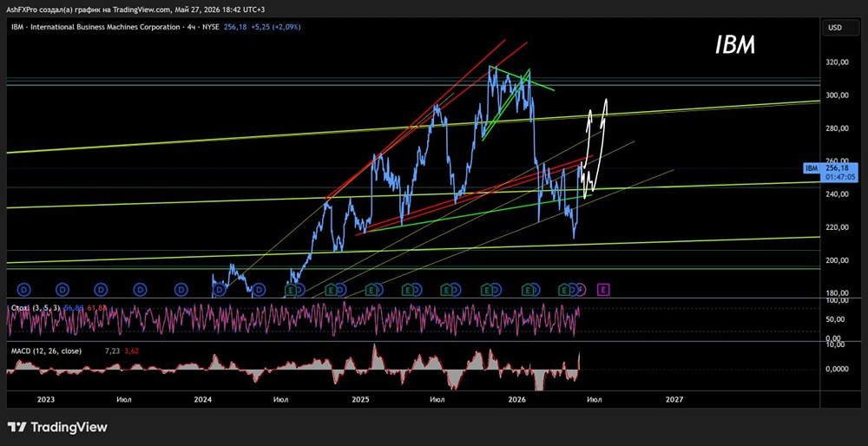This screenshot has height=446, width=868.
Task: Click the 2026 time axis label
Action: pyautogui.click(x=517, y=398)
